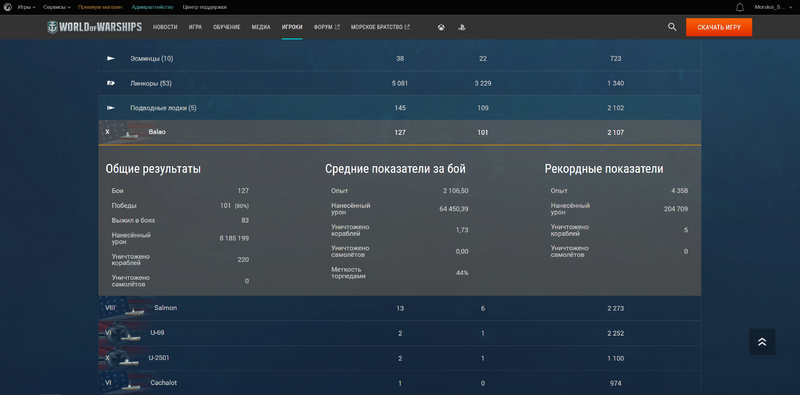Open the Премиум магазин link
The image size is (800, 395).
[x=100, y=7]
